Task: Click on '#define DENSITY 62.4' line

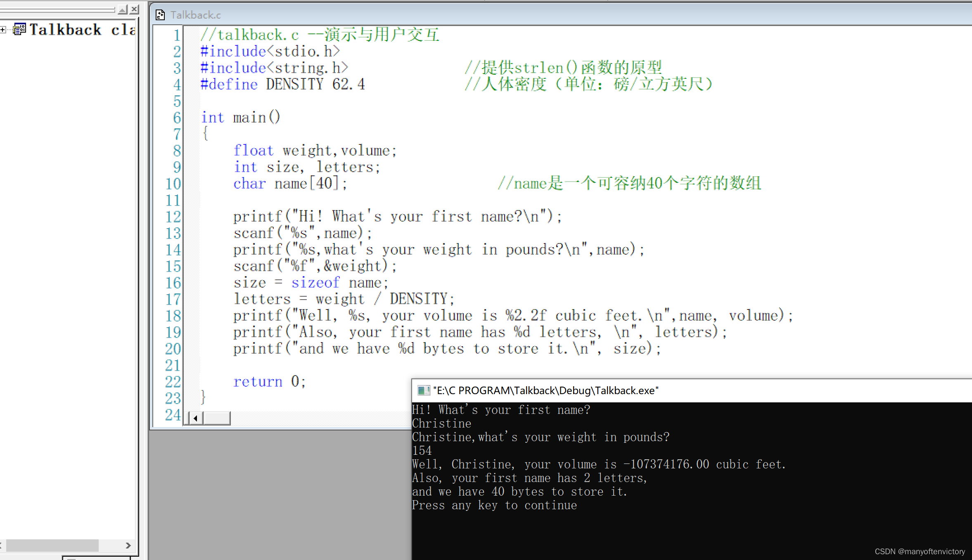Action: [x=283, y=84]
